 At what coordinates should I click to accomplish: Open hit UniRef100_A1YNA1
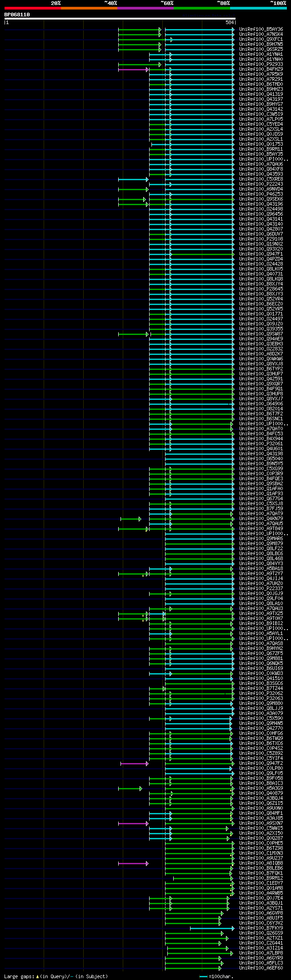coord(261,54)
